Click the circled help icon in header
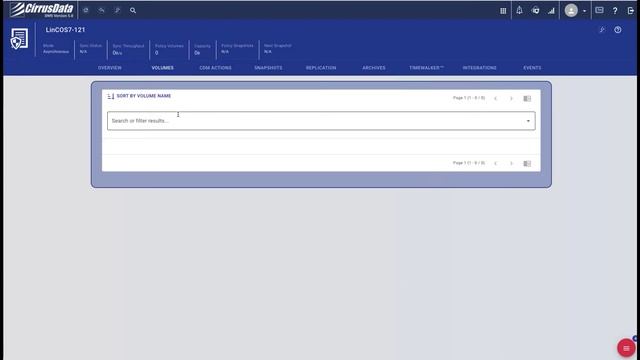Image resolution: width=640 pixels, height=360 pixels. pos(618,30)
